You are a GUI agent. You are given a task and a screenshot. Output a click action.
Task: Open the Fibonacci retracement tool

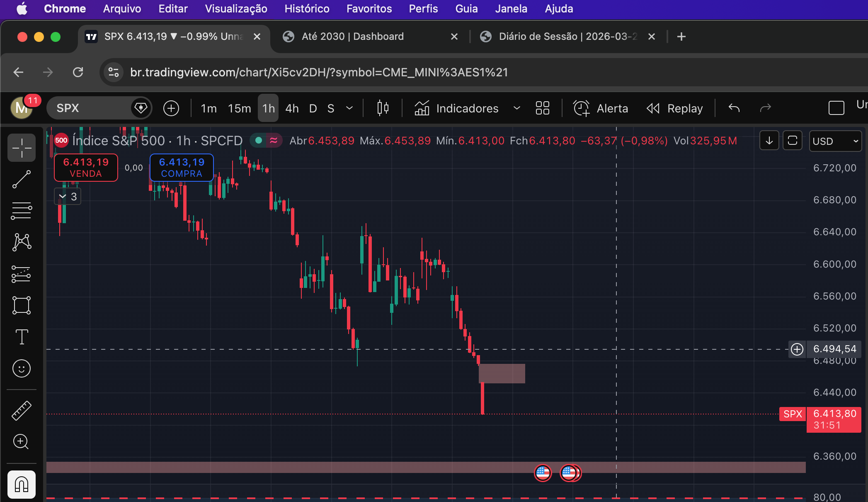(x=22, y=211)
